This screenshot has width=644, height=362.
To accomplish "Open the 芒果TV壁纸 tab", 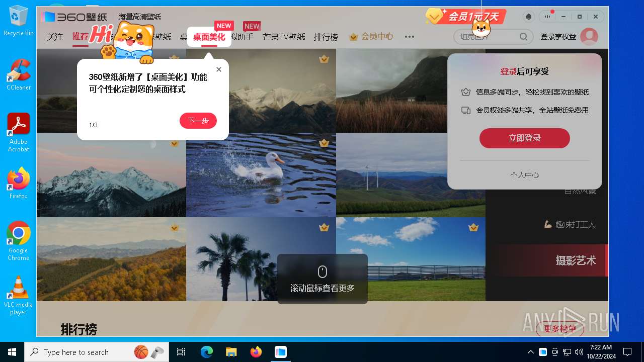I will [x=284, y=37].
